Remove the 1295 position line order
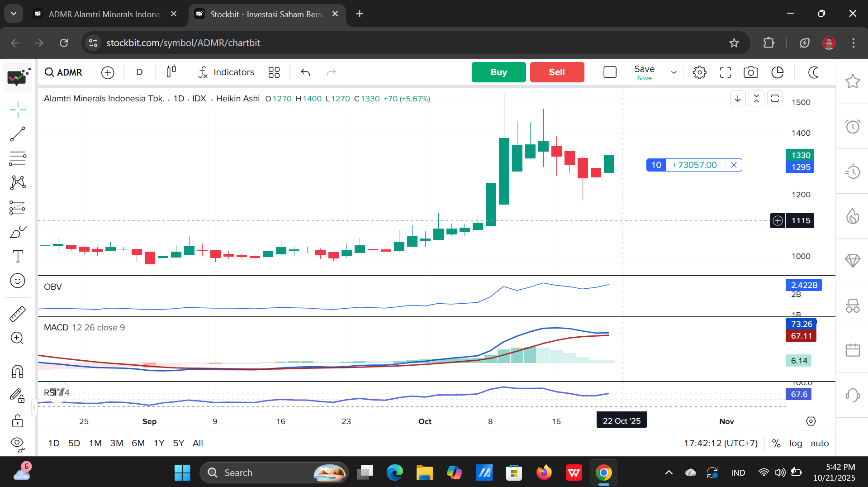The width and height of the screenshot is (868, 487). tap(734, 165)
